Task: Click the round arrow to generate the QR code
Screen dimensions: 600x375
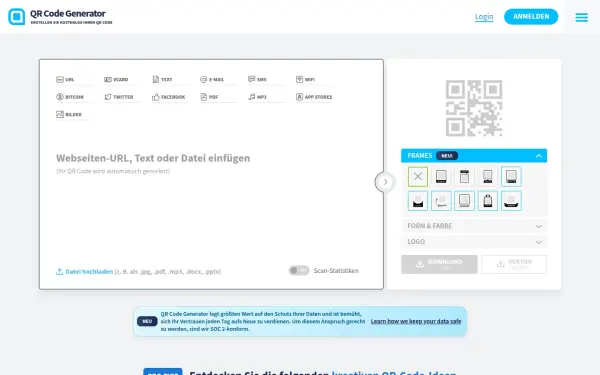Action: [x=385, y=182]
